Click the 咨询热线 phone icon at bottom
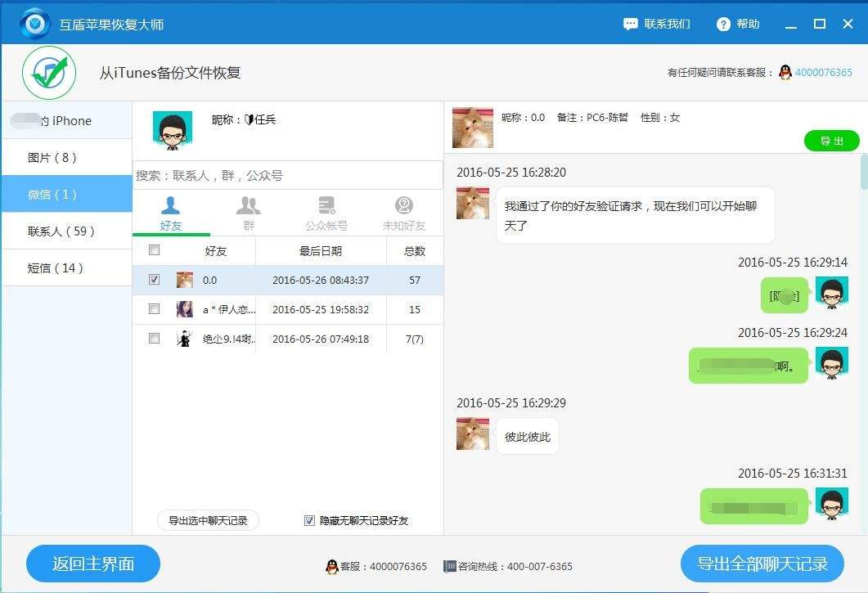The image size is (868, 593). (449, 567)
